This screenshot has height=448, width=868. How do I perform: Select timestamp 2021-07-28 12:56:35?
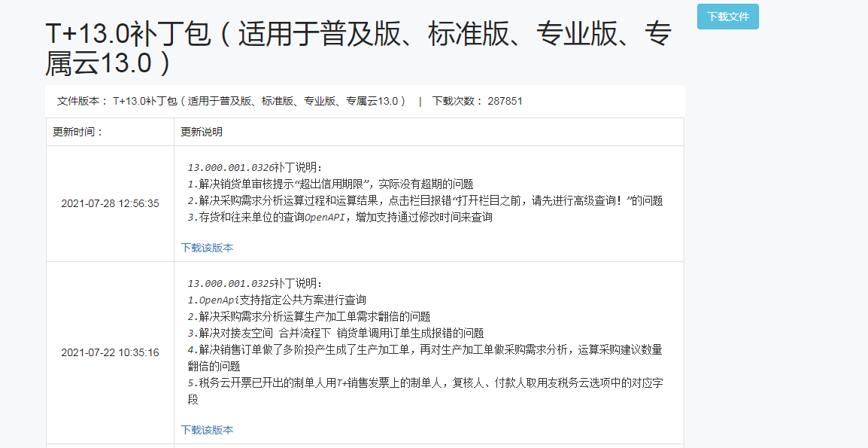(110, 203)
